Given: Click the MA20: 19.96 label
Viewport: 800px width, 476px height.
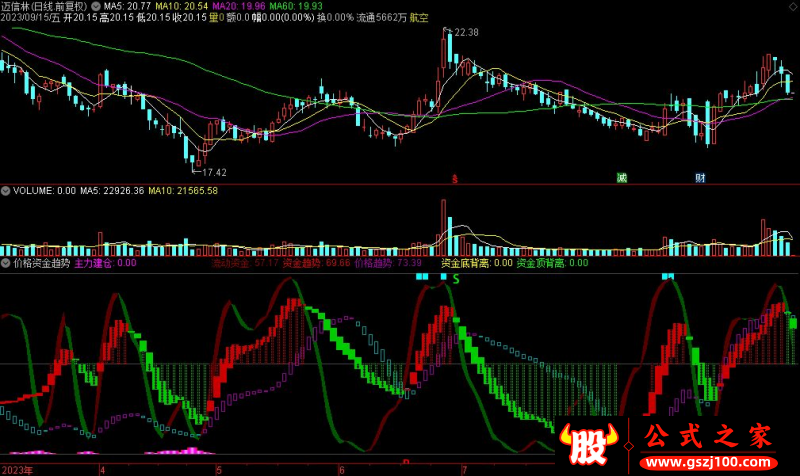Looking at the screenshot, I should [239, 7].
